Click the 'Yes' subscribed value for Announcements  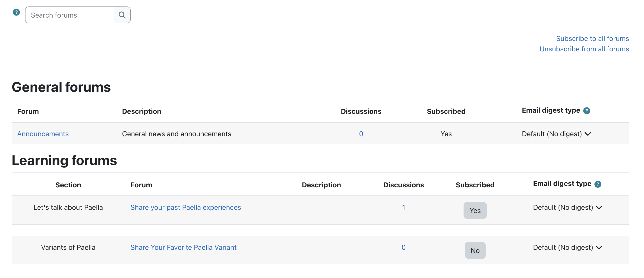point(446,134)
